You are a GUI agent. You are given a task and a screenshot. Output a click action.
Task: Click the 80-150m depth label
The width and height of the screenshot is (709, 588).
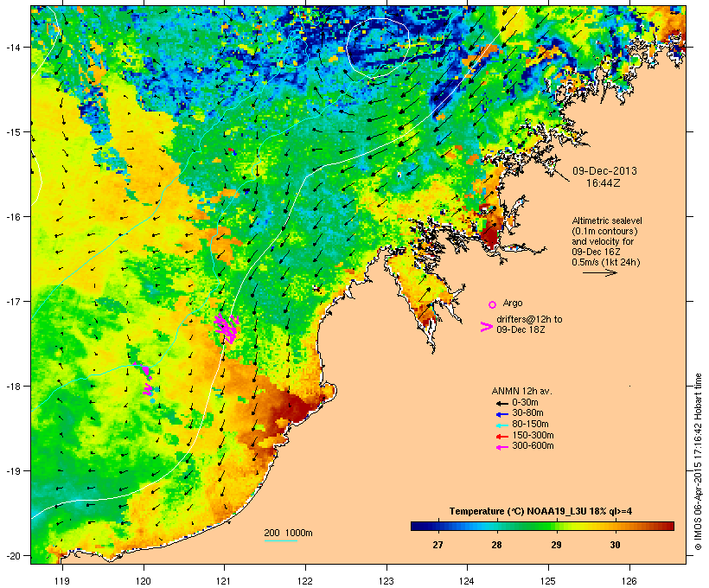pyautogui.click(x=530, y=425)
